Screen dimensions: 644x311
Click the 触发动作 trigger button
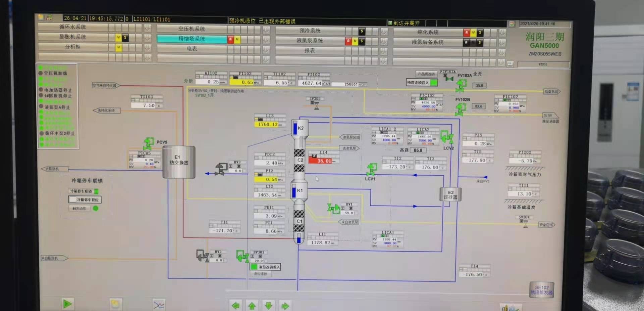[80, 209]
